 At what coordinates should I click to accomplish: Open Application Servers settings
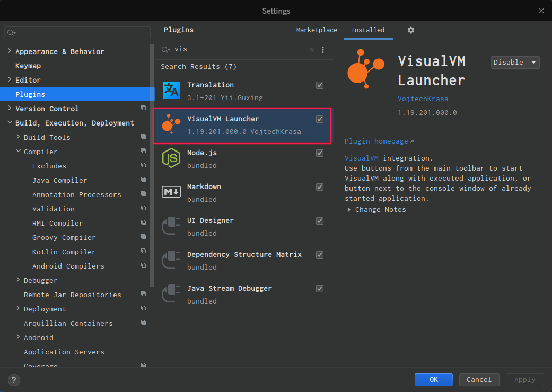tap(64, 352)
